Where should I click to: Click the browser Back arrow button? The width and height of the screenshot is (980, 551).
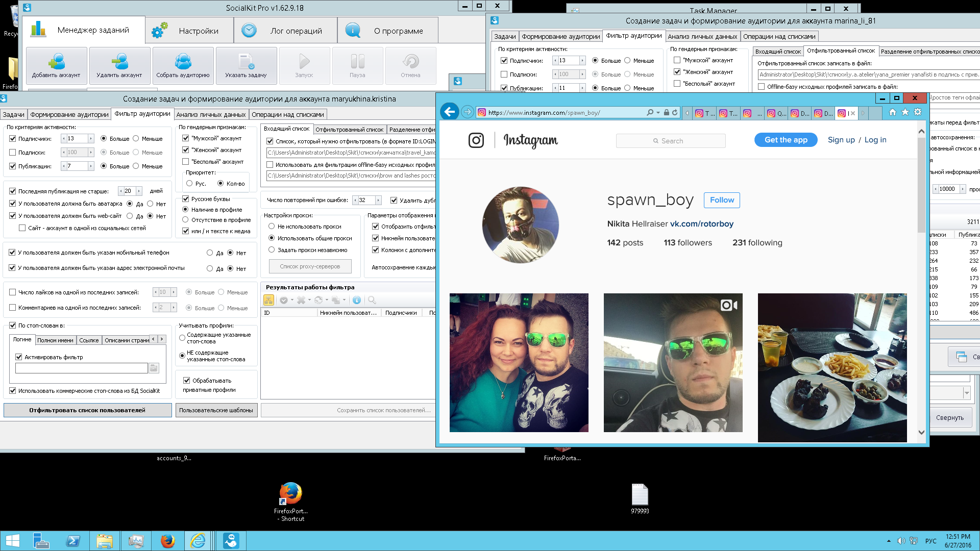[449, 112]
